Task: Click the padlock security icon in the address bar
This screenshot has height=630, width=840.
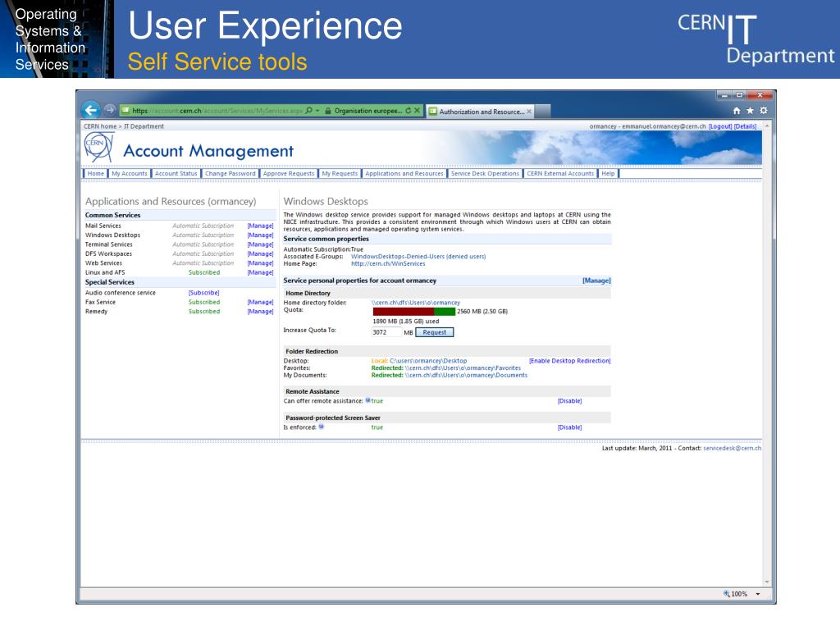Action: (328, 111)
